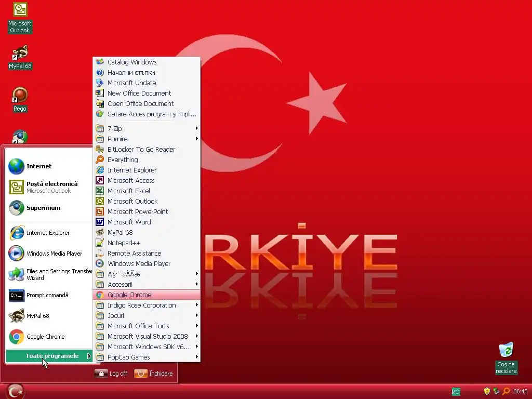
Task: Expand Microsoft Windows SDK v6 folder
Action: pos(147,347)
